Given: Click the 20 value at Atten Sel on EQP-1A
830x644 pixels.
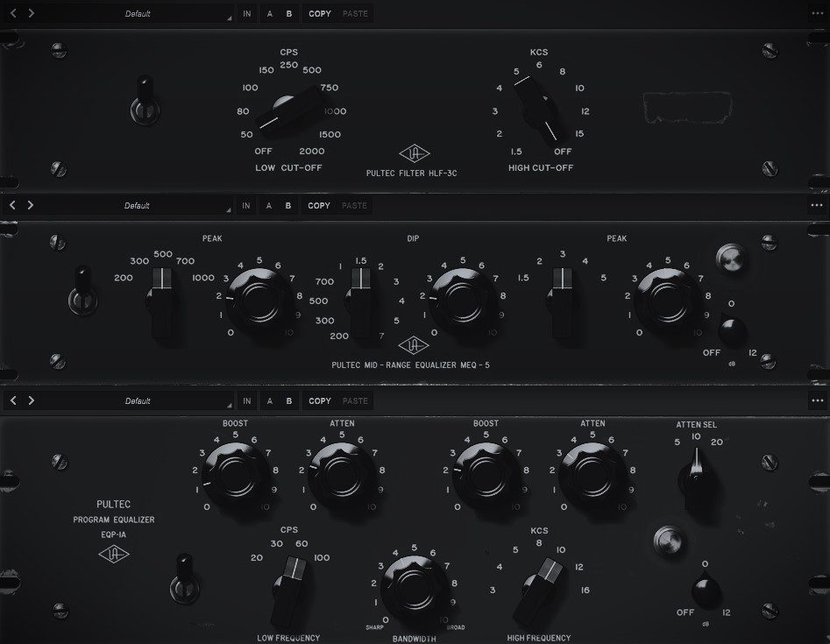Looking at the screenshot, I should [717, 442].
